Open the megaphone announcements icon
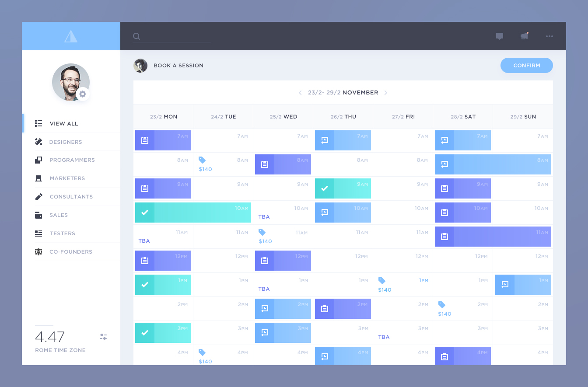This screenshot has height=387, width=588. point(524,36)
